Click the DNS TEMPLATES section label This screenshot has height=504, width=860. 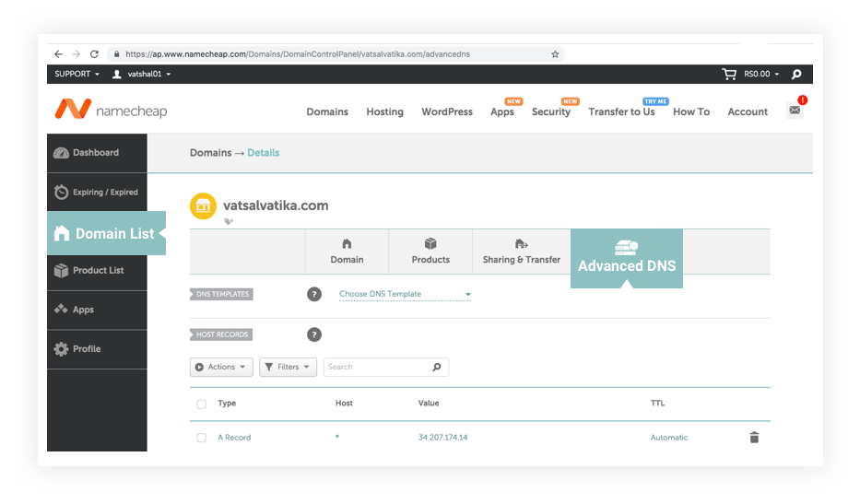[221, 295]
